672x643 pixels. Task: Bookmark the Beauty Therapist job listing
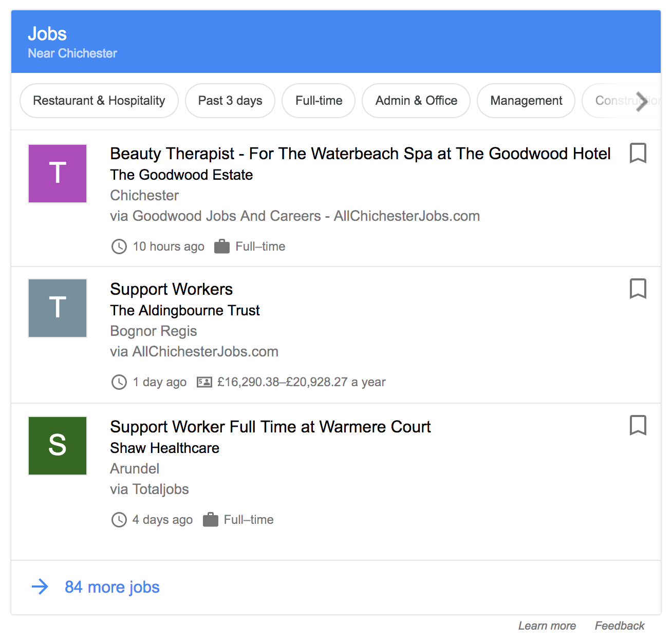(638, 153)
